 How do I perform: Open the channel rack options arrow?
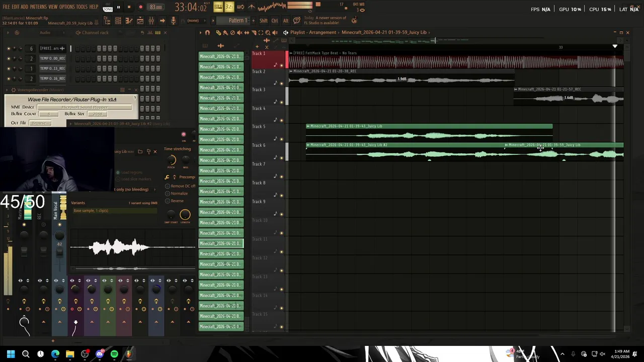point(8,33)
